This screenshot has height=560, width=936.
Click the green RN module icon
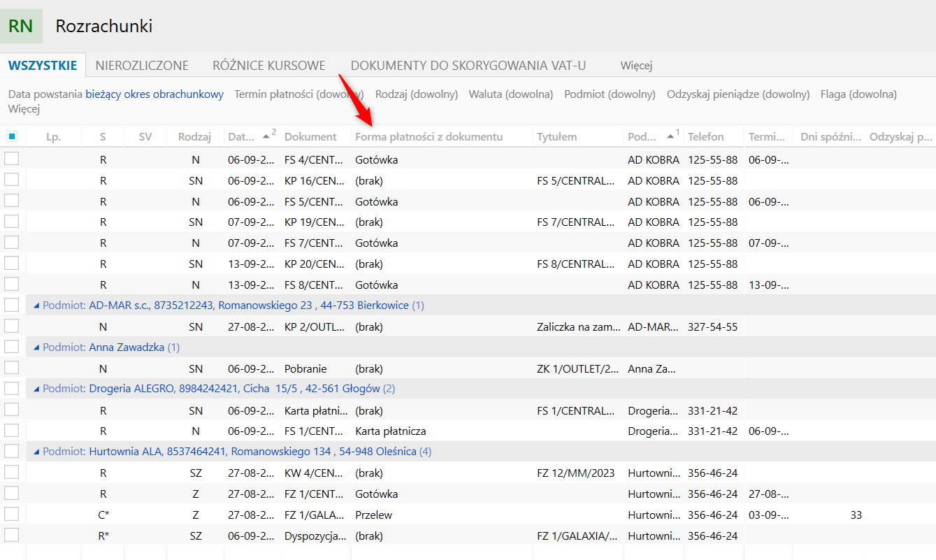pyautogui.click(x=21, y=27)
